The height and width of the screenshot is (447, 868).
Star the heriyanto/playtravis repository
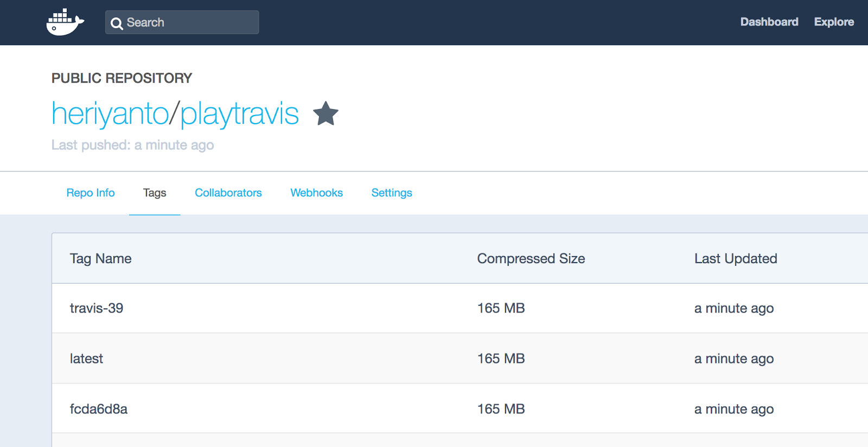[x=325, y=113]
